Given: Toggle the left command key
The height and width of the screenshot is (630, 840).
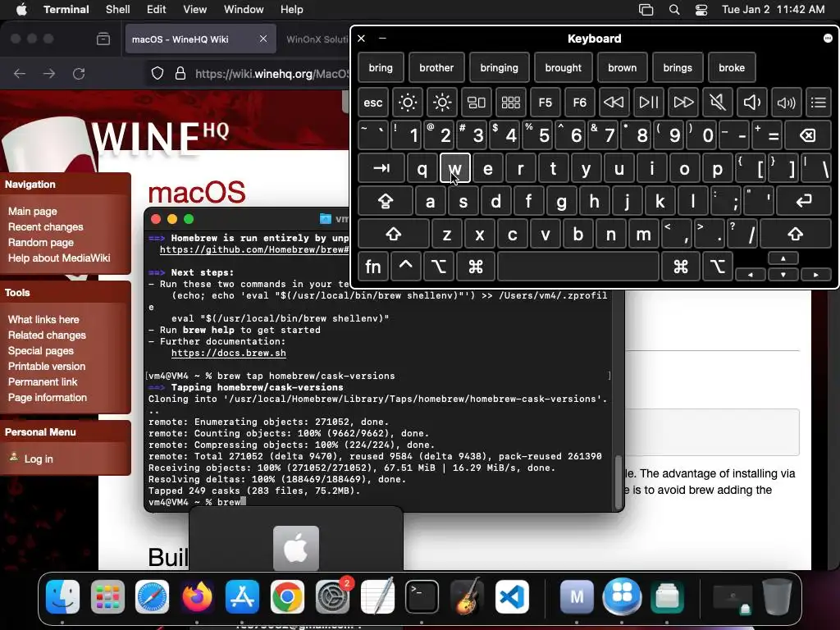Looking at the screenshot, I should (x=476, y=267).
